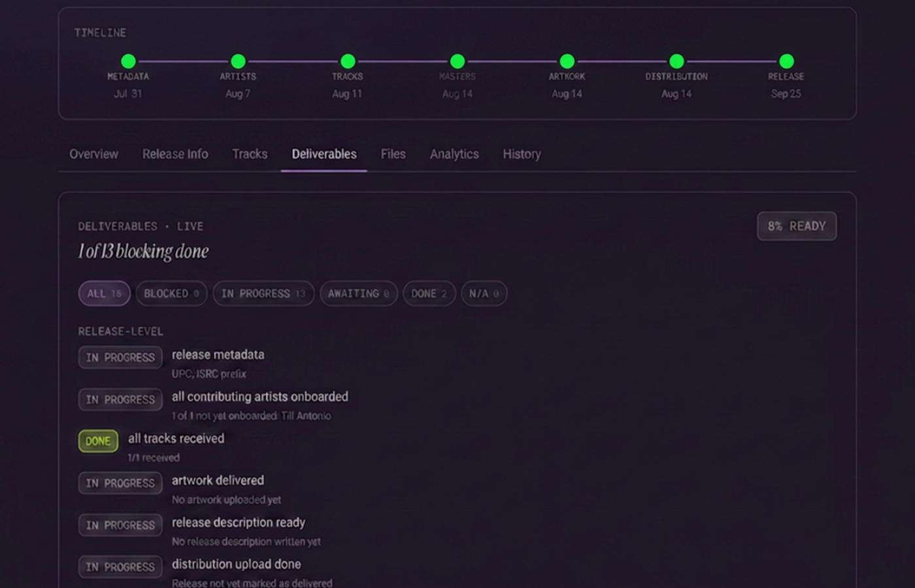Open the History tab

coord(522,154)
